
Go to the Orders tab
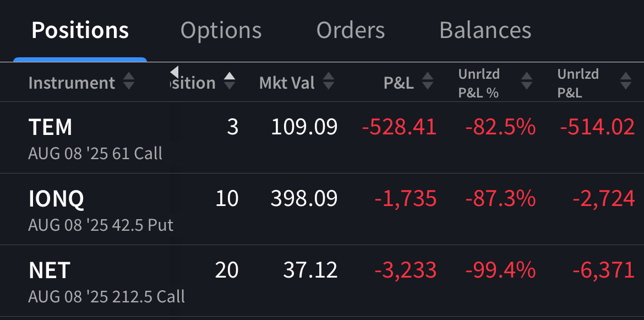(x=350, y=30)
